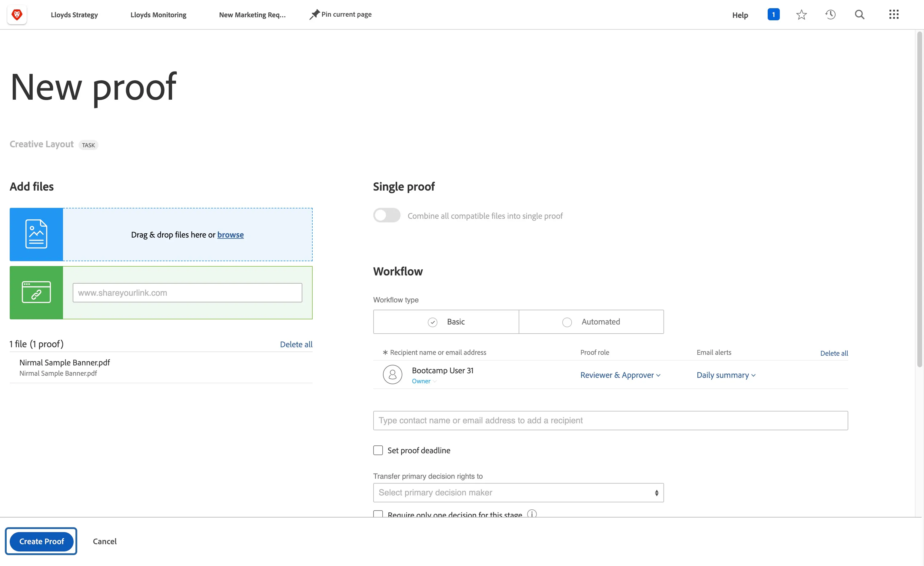924x566 pixels.
Task: Toggle combine files into single proof
Action: tap(387, 215)
